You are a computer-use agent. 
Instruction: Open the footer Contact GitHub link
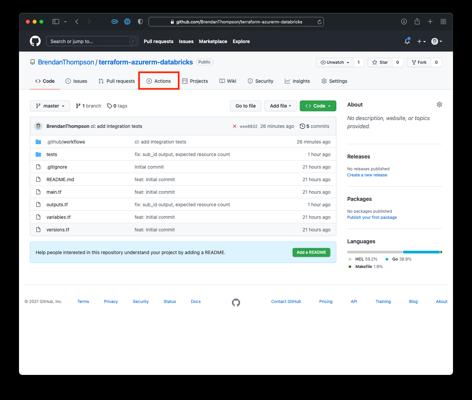[x=286, y=301]
